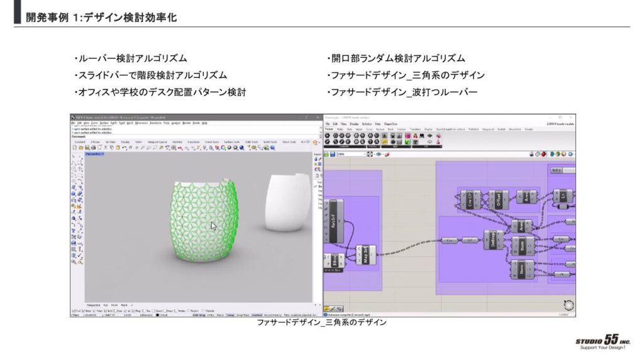Click the black layer color swatch in status bar

pyautogui.click(x=158, y=315)
